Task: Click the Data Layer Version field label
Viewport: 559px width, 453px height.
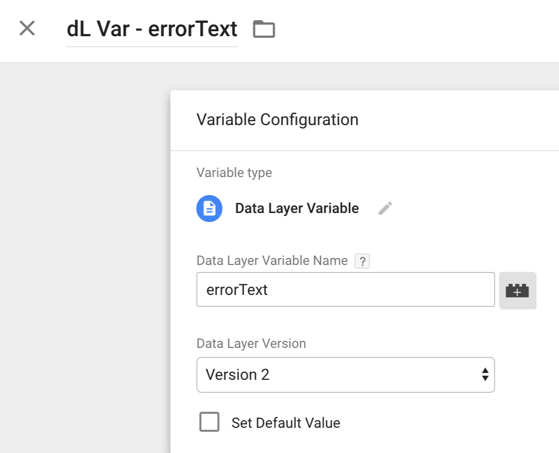Action: 251,344
